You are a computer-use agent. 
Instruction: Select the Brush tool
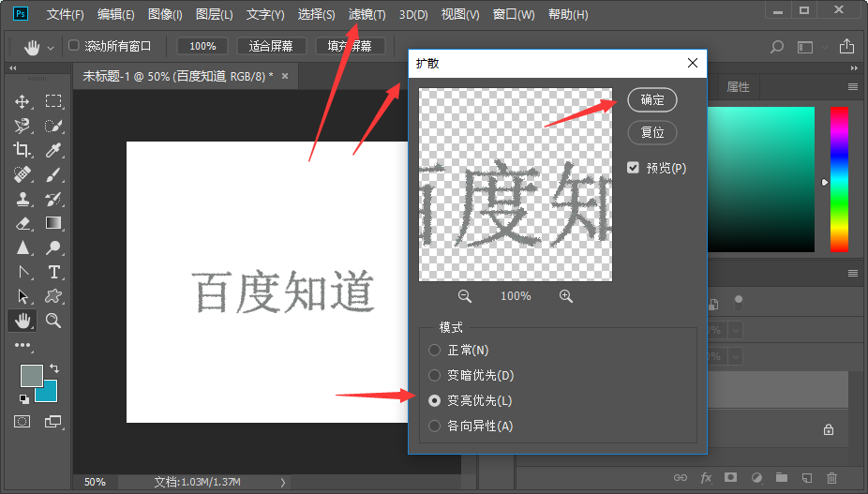pyautogui.click(x=53, y=174)
